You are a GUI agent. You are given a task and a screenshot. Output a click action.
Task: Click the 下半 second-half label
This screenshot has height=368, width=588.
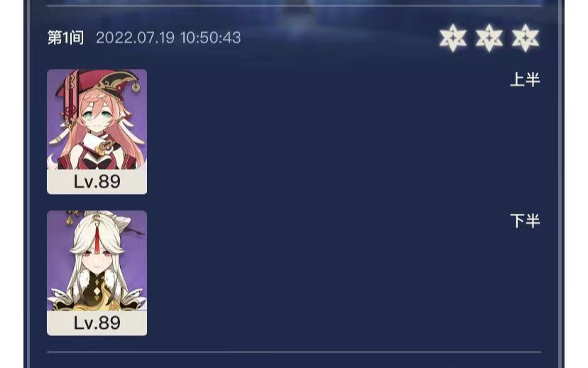coord(525,221)
